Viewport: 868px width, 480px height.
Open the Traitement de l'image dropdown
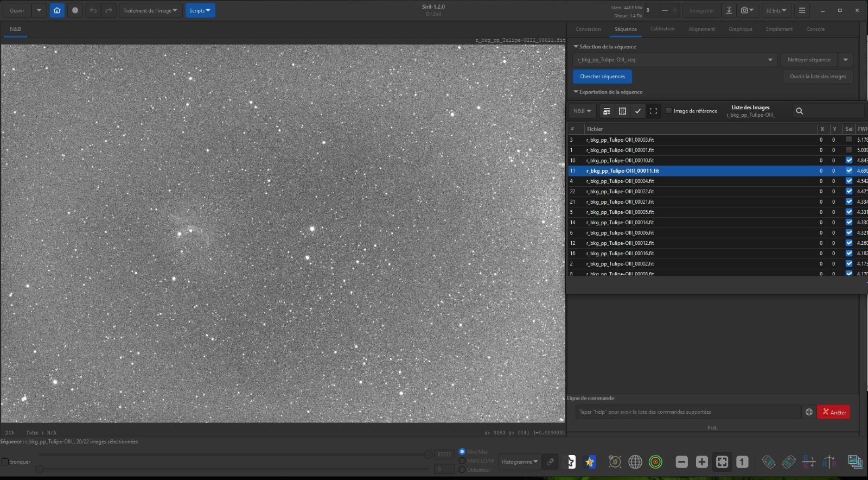tap(150, 10)
